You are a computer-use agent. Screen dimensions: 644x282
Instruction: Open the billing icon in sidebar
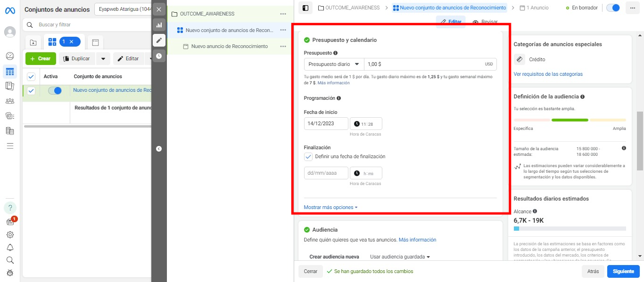(10, 131)
